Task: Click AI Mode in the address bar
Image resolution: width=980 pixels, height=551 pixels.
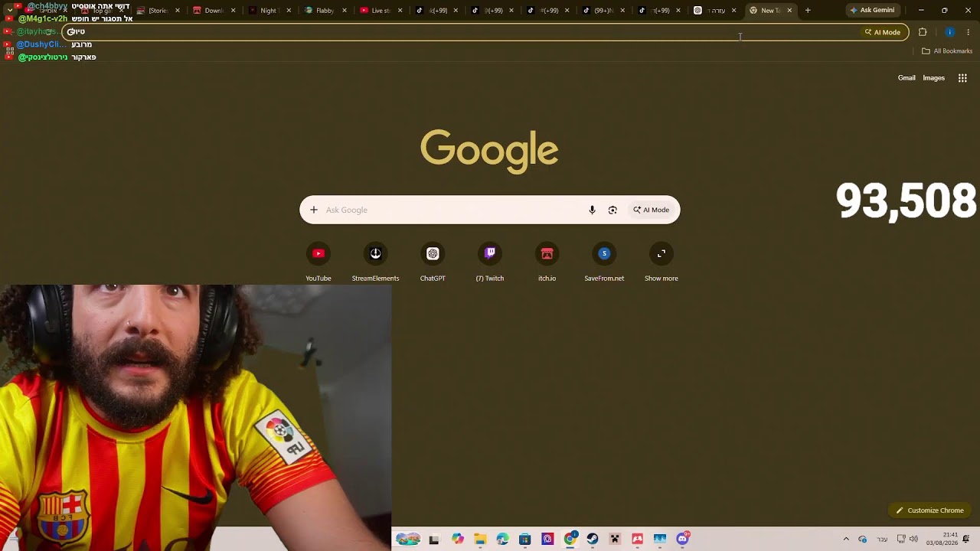Action: point(883,32)
